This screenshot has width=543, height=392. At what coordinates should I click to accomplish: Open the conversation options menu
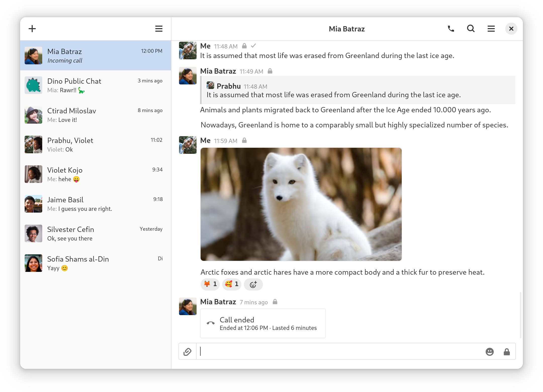click(x=491, y=28)
